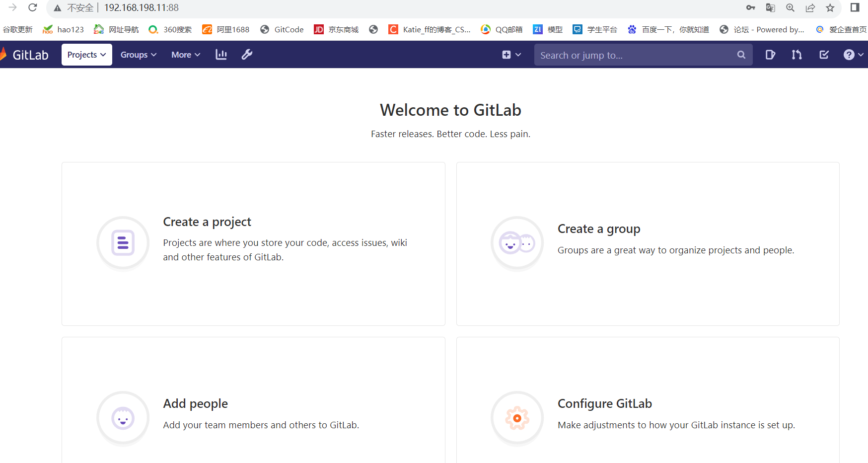
Task: Click the GitLab logo home link
Action: pyautogui.click(x=25, y=55)
